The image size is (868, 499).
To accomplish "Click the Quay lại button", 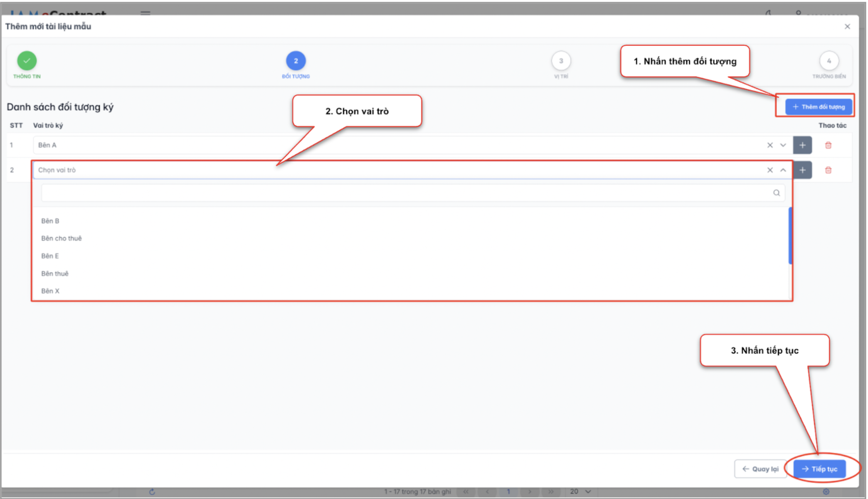I will pyautogui.click(x=760, y=469).
